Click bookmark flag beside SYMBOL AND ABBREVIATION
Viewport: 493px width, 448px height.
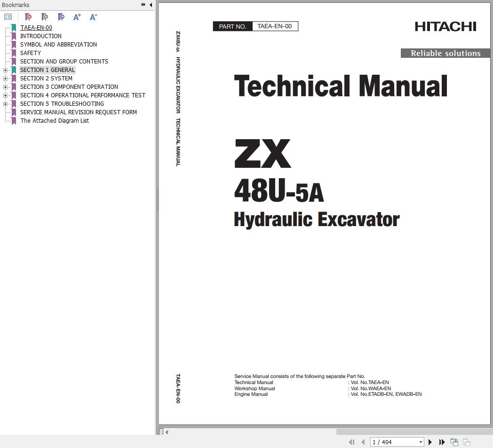pos(14,45)
